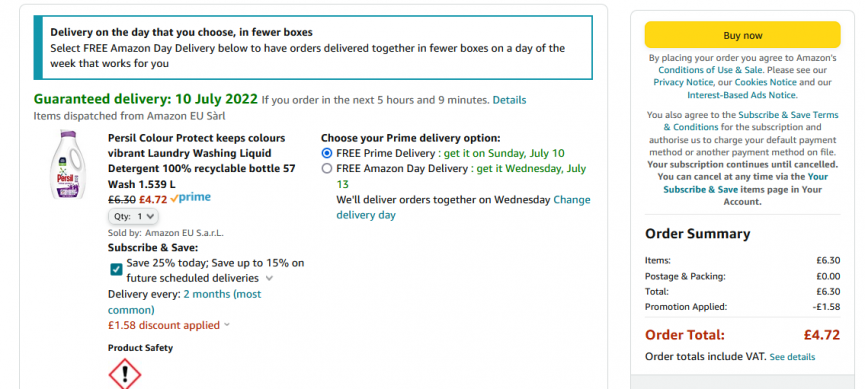
Task: Click the Persil Colour Protect product title
Action: pos(202,161)
